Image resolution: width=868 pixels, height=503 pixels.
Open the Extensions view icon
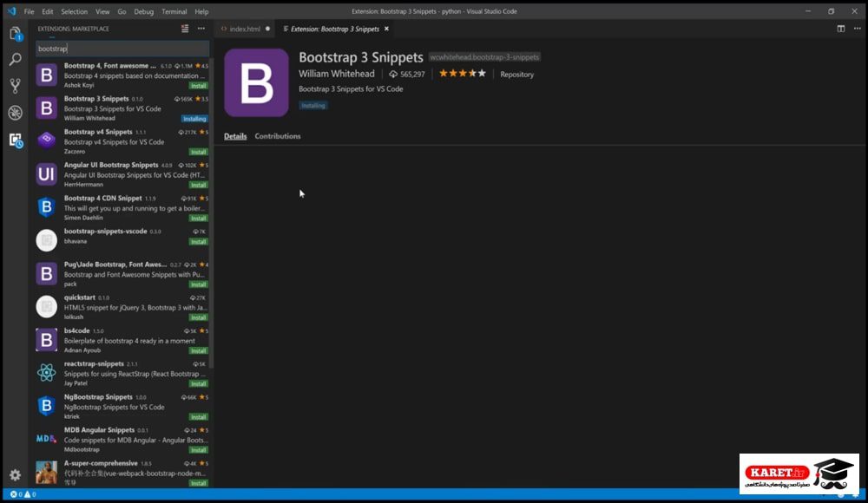(16, 140)
